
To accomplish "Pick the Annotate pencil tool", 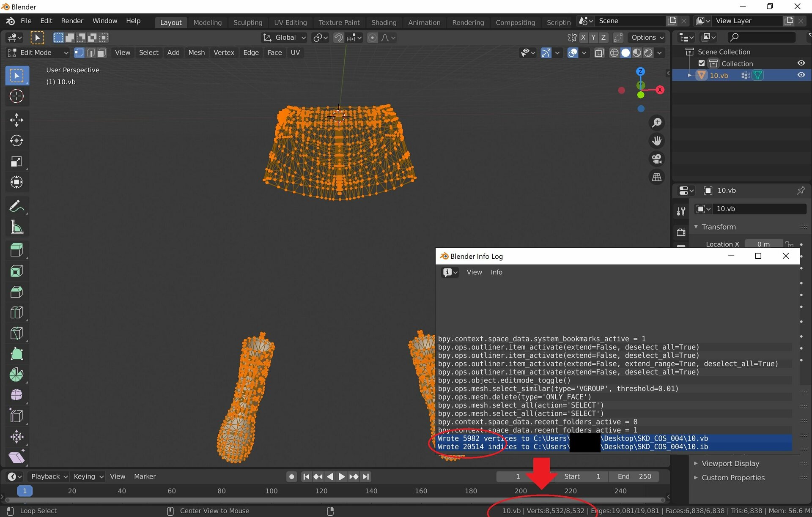I will coord(16,206).
